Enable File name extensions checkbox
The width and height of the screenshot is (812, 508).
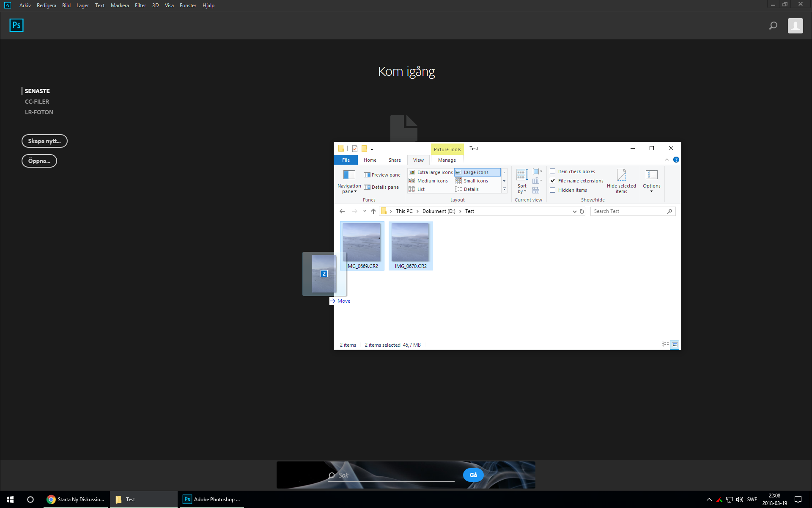click(x=552, y=180)
